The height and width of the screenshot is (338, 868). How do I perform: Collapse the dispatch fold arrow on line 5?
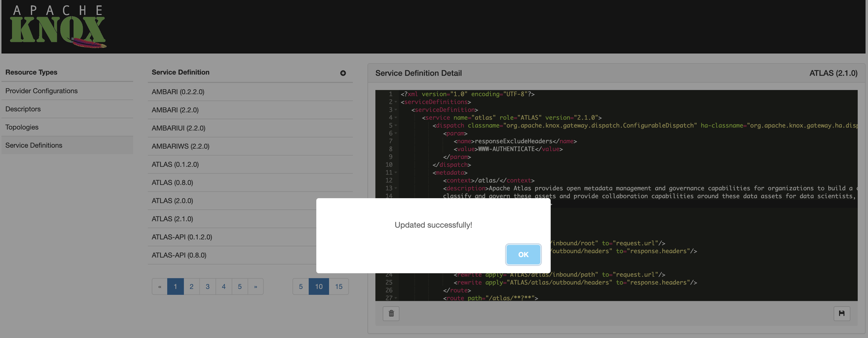click(396, 126)
